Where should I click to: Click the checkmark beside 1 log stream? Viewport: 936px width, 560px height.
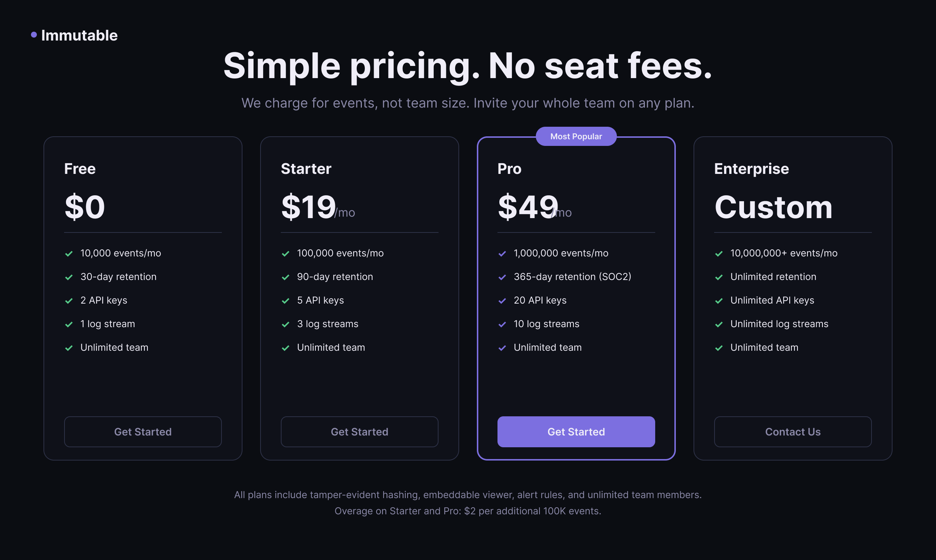click(69, 325)
